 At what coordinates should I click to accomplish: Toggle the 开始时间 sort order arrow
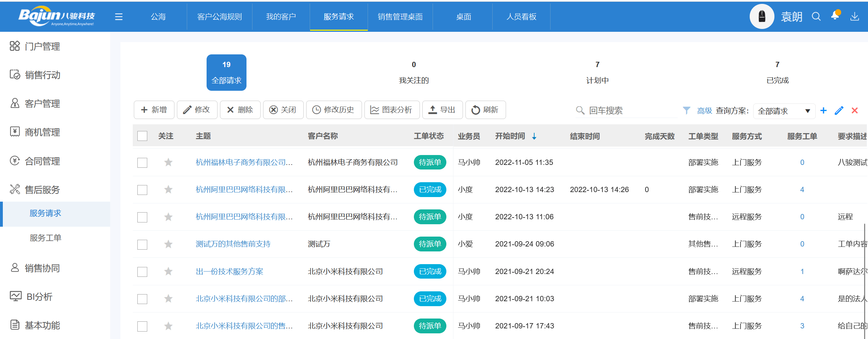point(534,136)
